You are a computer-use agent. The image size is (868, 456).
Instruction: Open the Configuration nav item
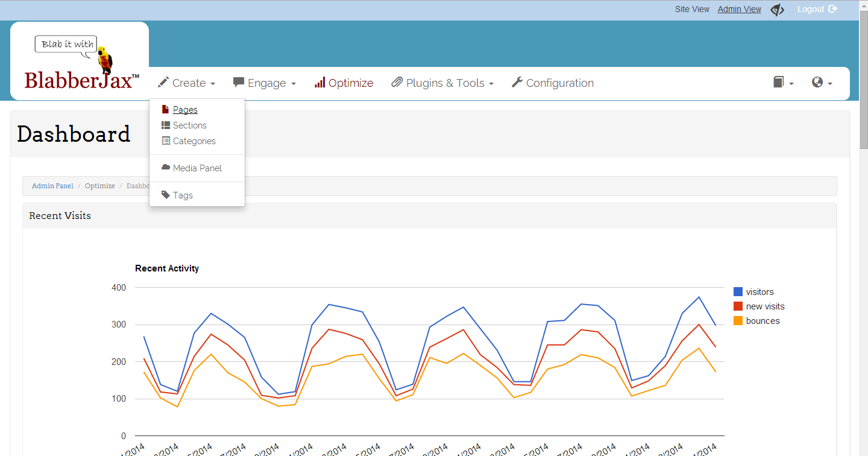pos(553,83)
